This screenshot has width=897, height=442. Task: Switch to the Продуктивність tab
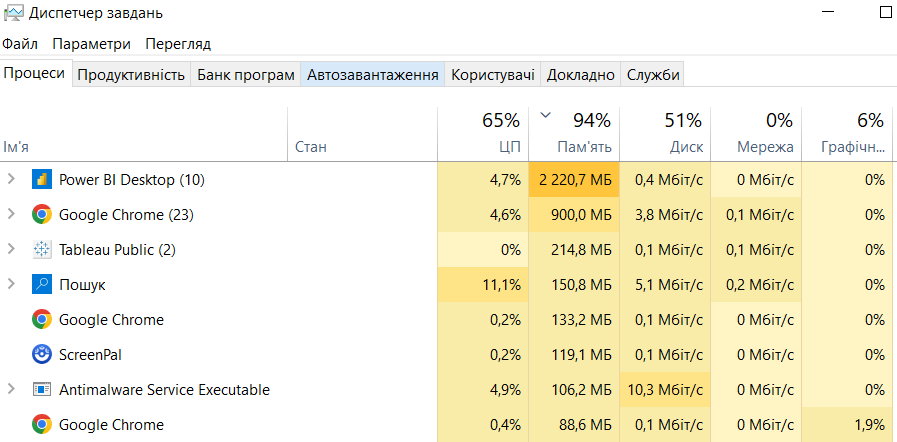click(131, 75)
